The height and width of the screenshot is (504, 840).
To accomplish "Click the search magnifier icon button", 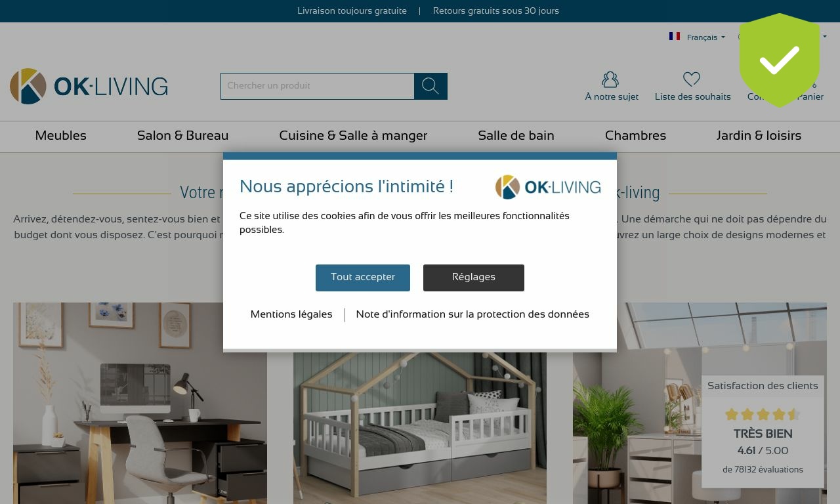I will [x=430, y=86].
